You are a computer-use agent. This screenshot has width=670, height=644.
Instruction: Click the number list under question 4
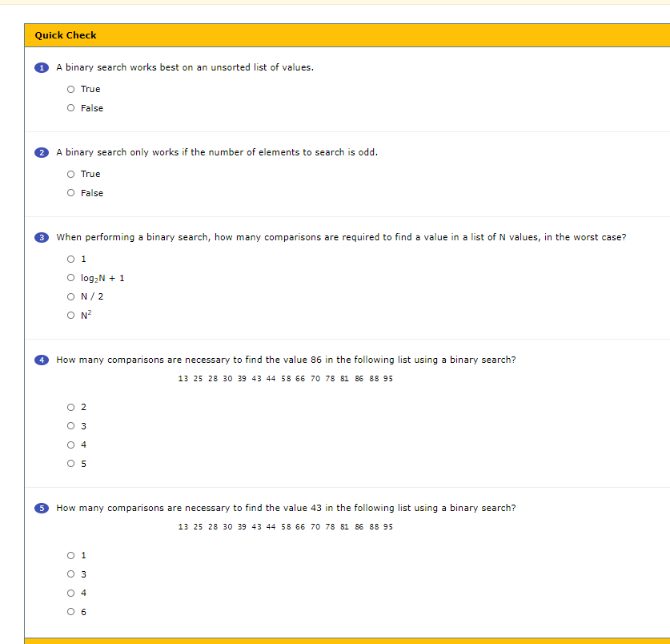pos(285,378)
